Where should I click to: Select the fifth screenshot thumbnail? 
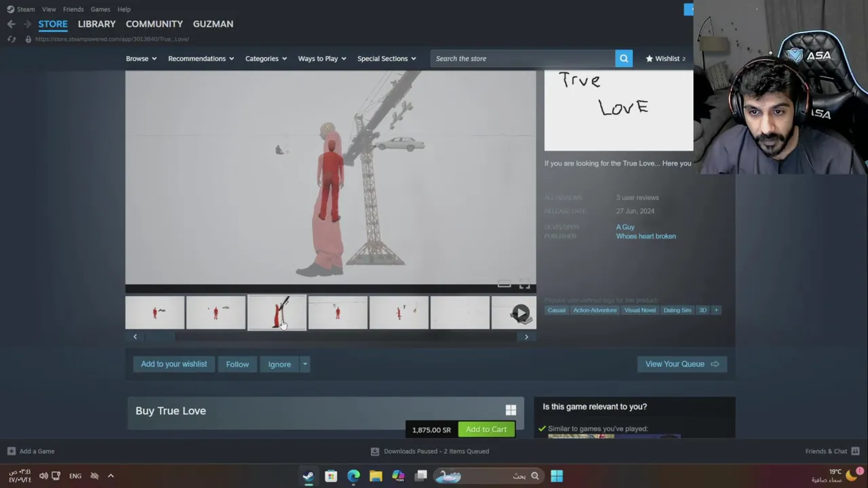(399, 312)
